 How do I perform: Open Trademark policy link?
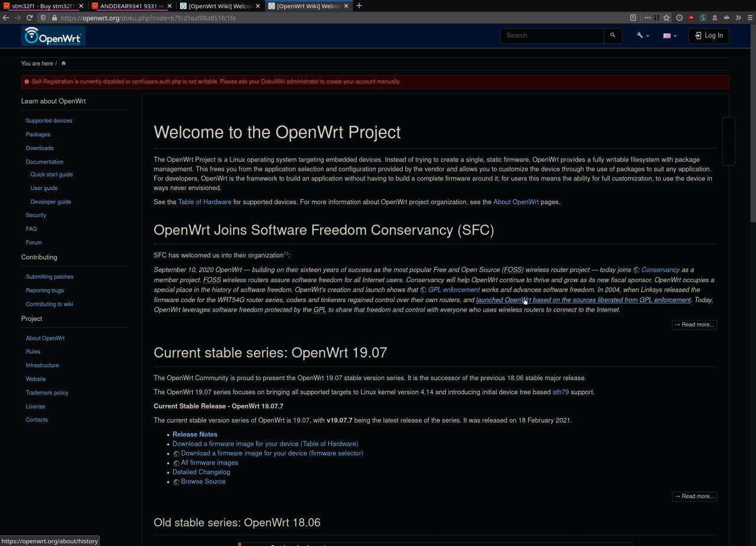(x=47, y=393)
